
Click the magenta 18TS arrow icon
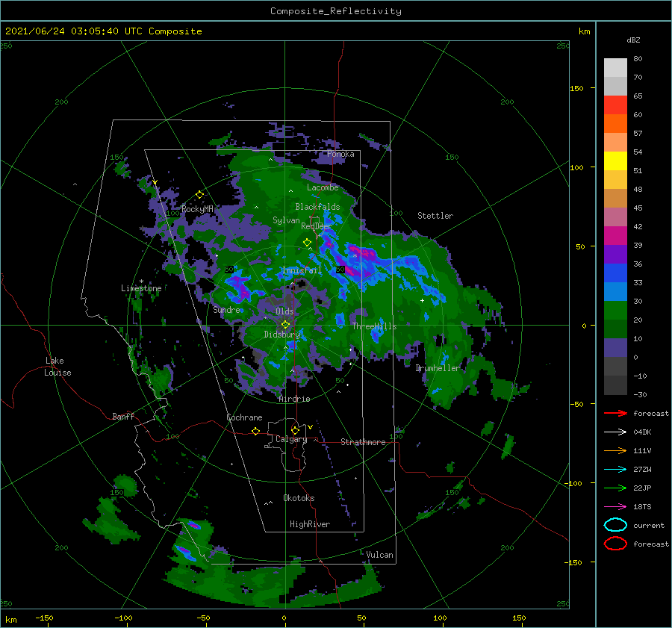pyautogui.click(x=615, y=507)
